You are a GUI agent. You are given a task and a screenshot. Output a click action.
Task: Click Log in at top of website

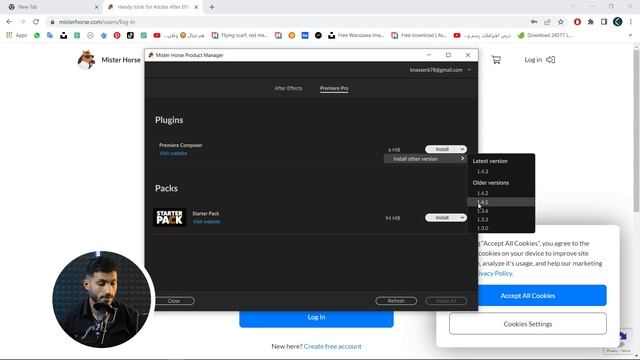click(539, 60)
